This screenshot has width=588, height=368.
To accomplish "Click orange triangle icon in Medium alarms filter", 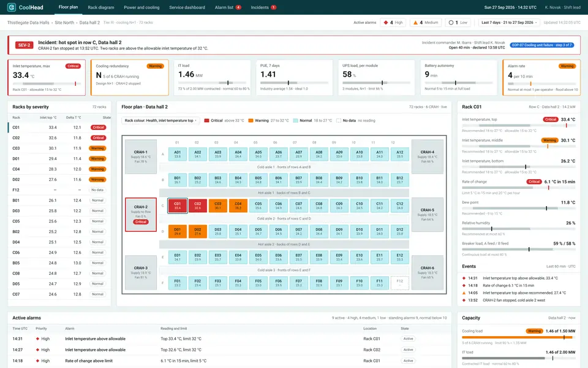I will [415, 23].
